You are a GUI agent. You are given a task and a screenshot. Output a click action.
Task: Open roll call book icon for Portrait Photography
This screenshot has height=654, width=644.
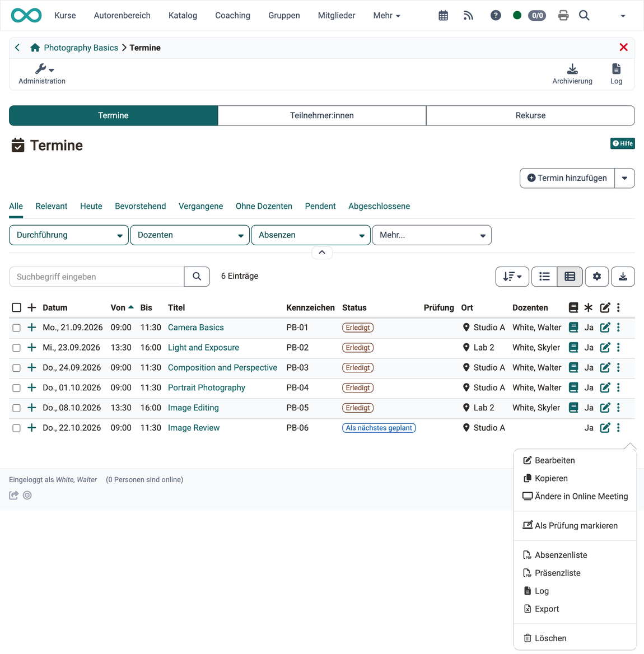(573, 387)
